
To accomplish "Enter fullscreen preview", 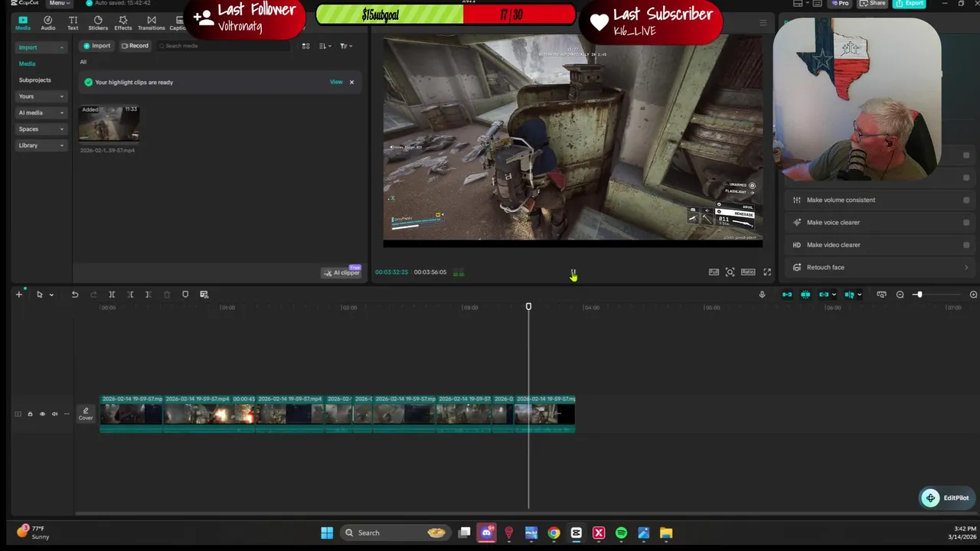I will [767, 272].
